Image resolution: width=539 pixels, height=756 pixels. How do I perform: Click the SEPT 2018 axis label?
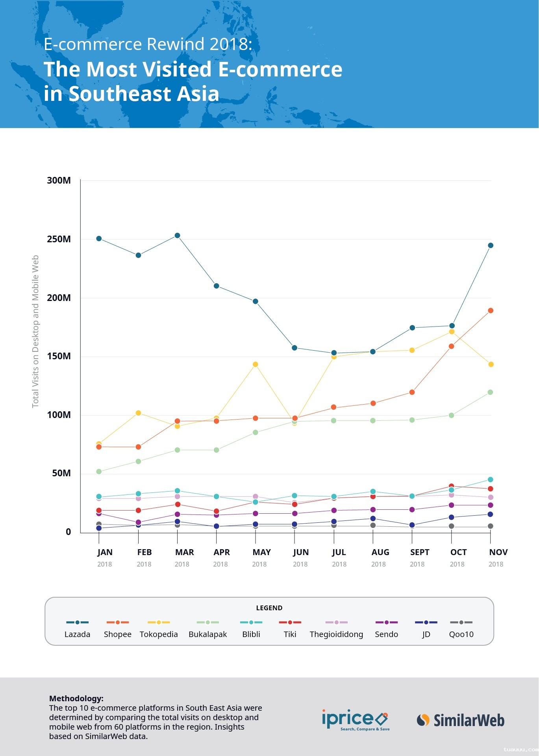tap(419, 557)
